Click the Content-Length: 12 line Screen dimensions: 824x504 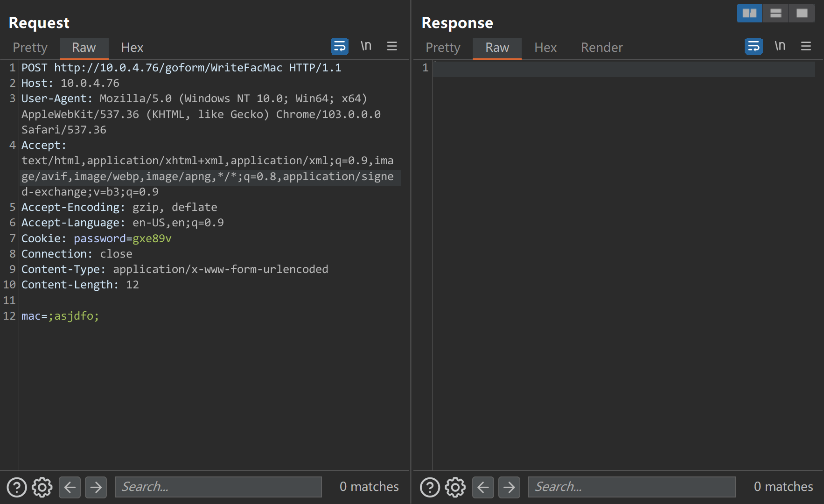tap(80, 285)
